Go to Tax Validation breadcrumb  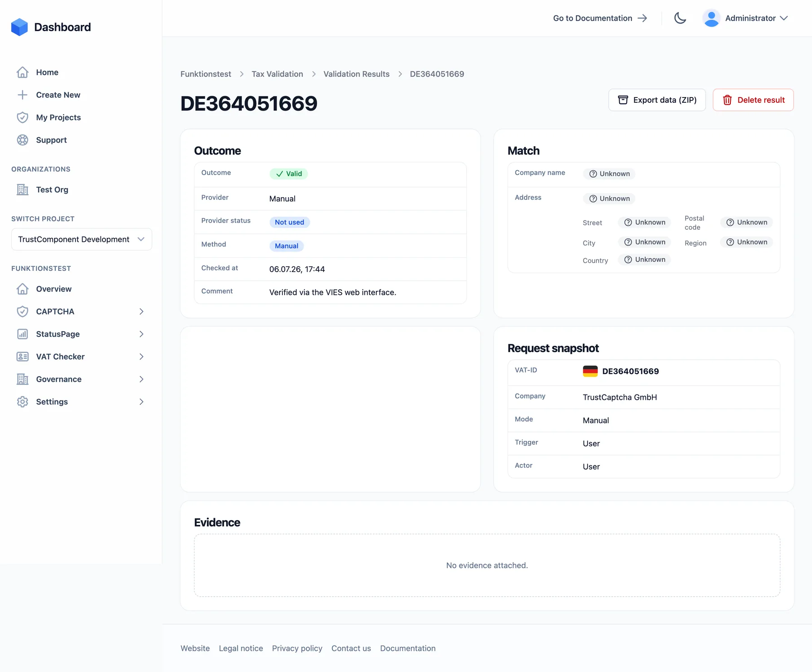[x=277, y=74]
